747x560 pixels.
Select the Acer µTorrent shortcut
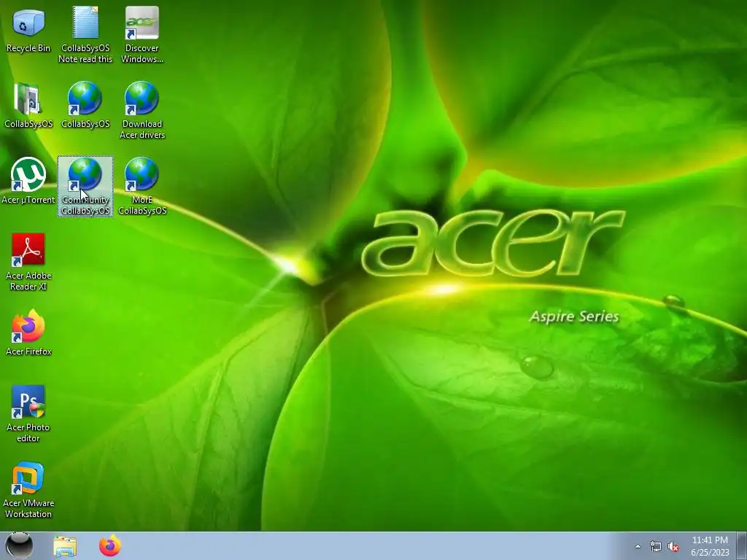(x=28, y=182)
